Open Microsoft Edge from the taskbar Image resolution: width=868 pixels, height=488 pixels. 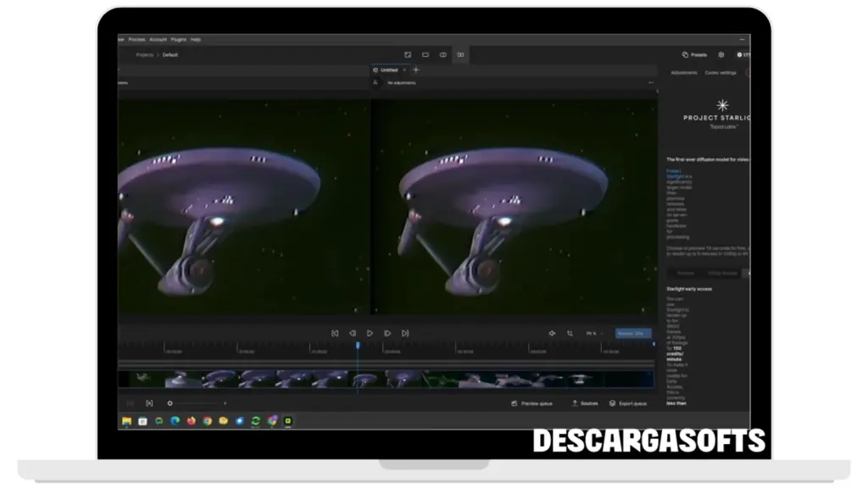point(175,421)
